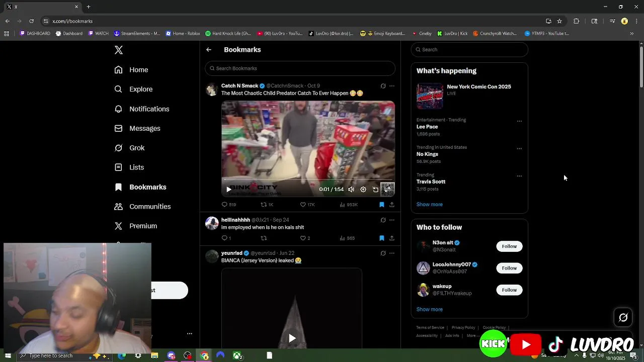Viewport: 644px width, 362px height.
Task: Open more options on yeunrlsd post
Action: click(392, 253)
